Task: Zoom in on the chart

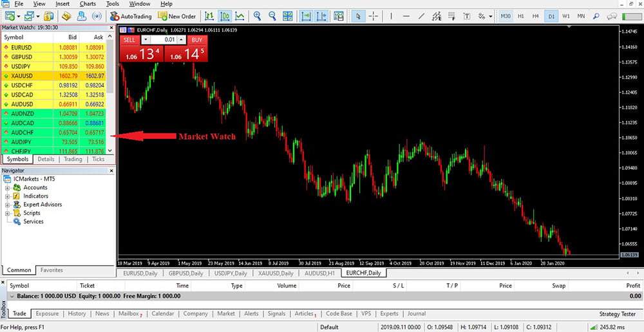Action: coord(258,17)
